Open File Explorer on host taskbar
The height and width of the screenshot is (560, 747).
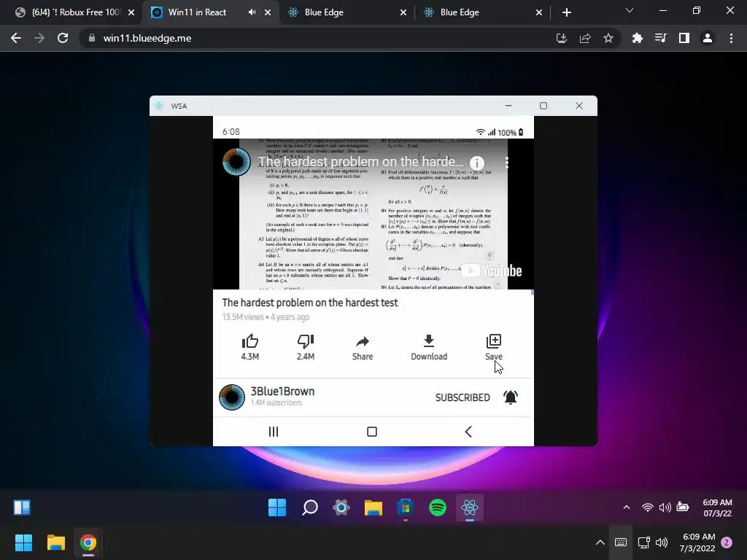55,542
